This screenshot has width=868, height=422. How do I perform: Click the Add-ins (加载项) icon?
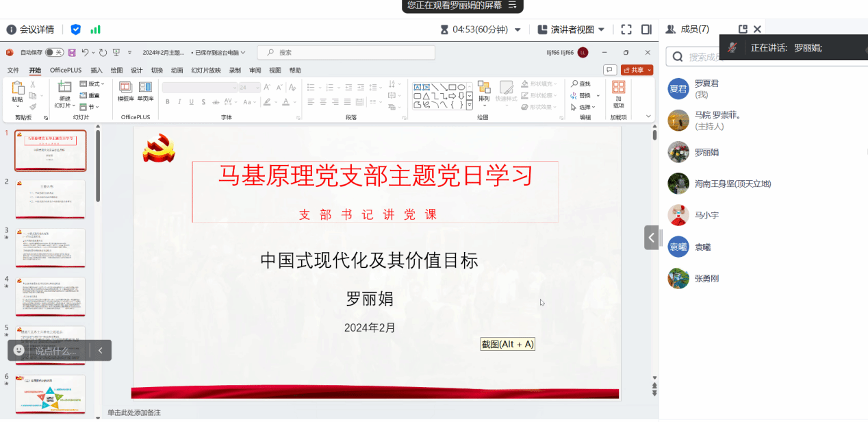click(x=618, y=88)
